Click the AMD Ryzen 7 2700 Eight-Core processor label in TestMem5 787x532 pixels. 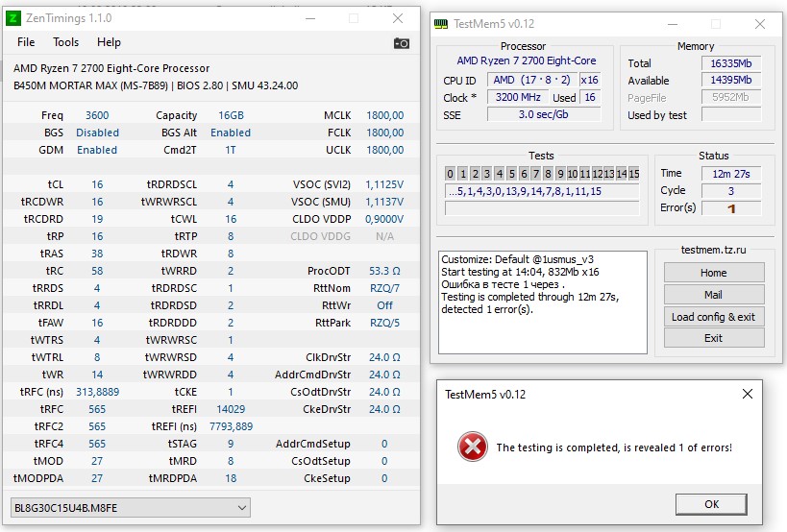[x=526, y=60]
